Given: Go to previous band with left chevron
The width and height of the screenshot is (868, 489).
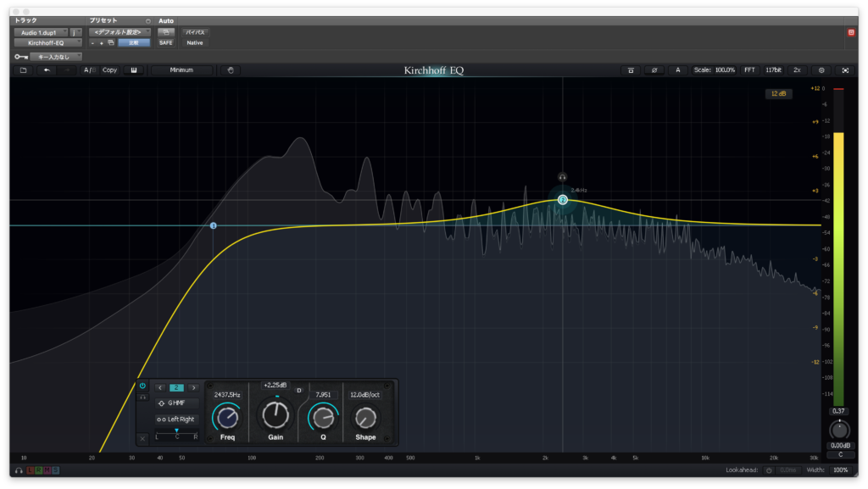Looking at the screenshot, I should pyautogui.click(x=160, y=388).
